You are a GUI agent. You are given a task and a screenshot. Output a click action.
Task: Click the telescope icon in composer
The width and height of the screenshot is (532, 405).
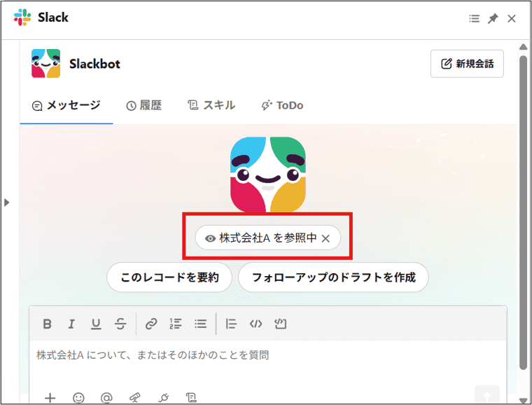point(134,397)
